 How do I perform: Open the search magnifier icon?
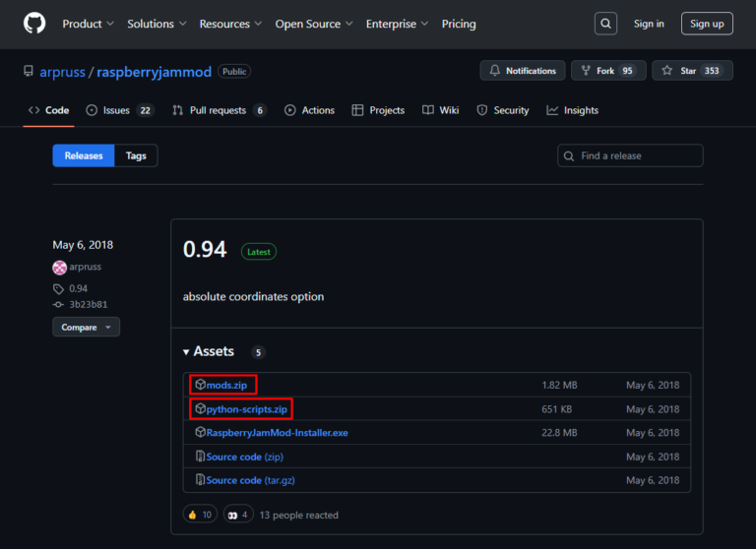click(606, 24)
